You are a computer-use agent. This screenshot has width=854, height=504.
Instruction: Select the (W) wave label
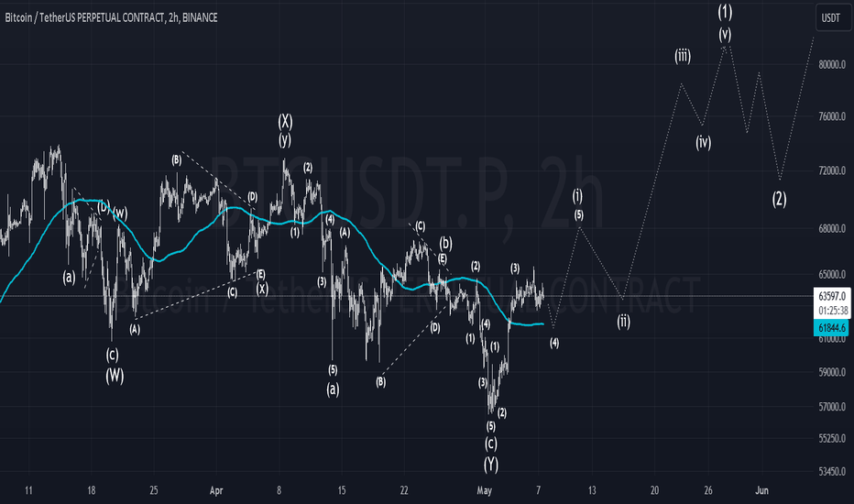point(115,376)
